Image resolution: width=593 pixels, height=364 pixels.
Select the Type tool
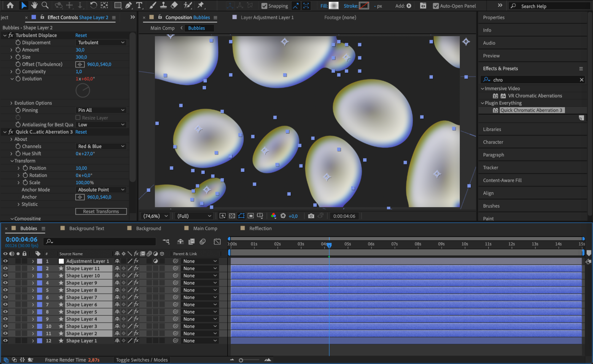click(x=139, y=5)
